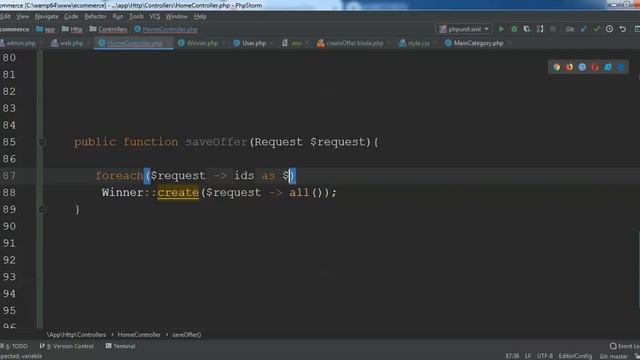This screenshot has height=360, width=640.
Task: Run the phpunit.xml configuration with Play icon
Action: pyautogui.click(x=501, y=29)
